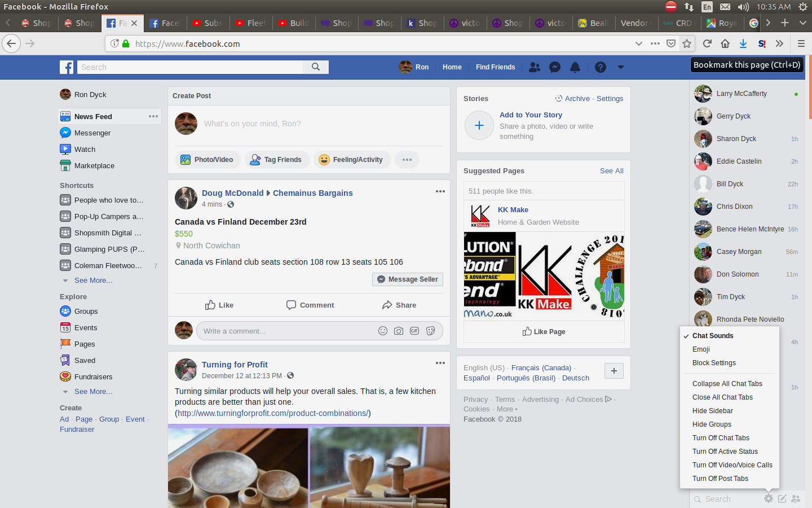Select Turn Off Video/Voice Calls
Image resolution: width=812 pixels, height=508 pixels.
pyautogui.click(x=732, y=465)
